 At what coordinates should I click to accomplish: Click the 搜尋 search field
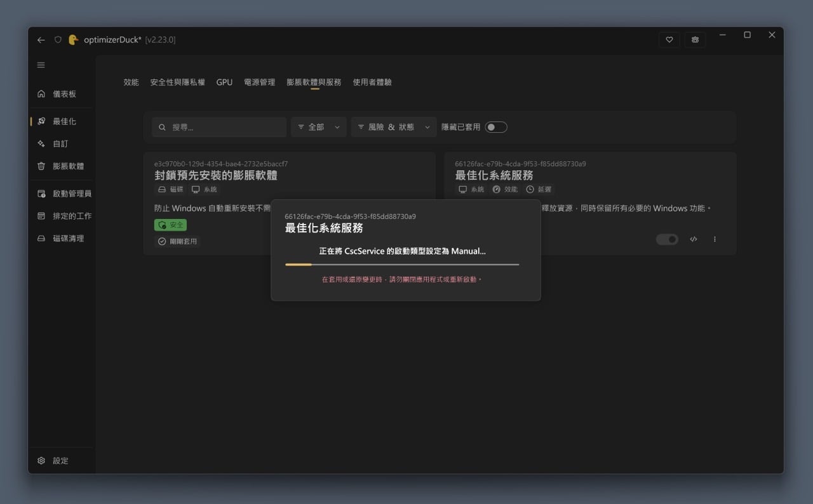pos(219,127)
